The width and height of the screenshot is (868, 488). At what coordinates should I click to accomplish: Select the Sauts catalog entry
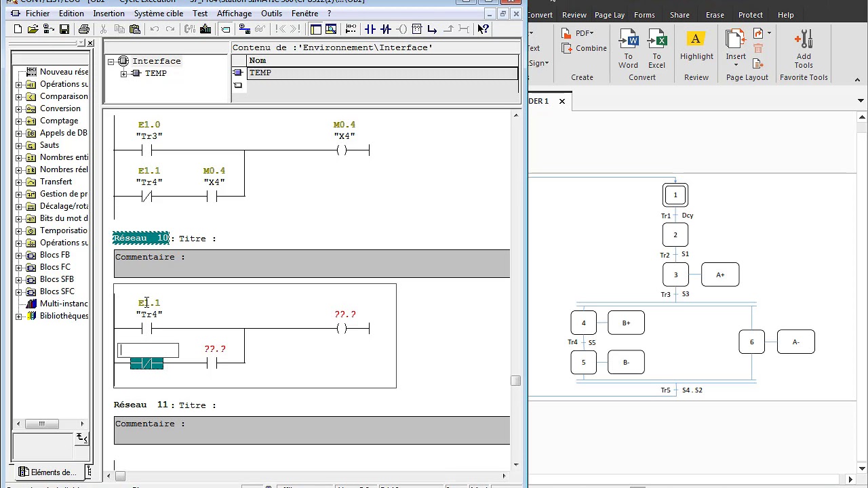tap(50, 145)
